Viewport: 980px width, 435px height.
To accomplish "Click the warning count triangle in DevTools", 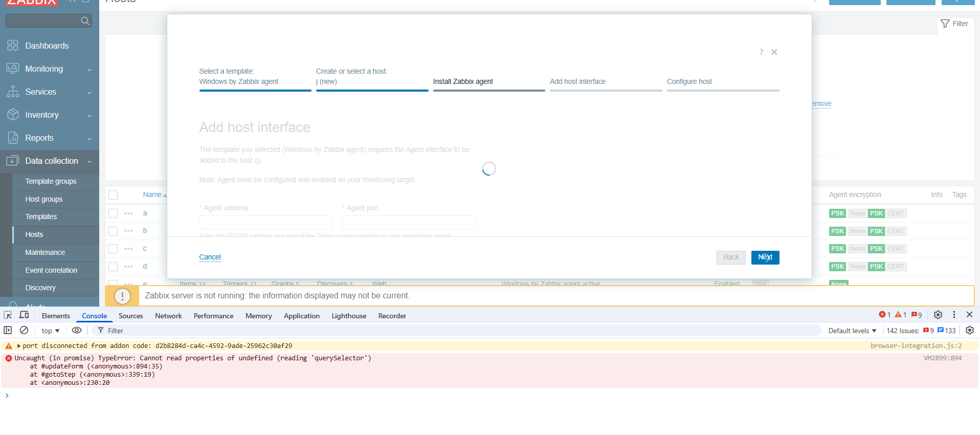I will [x=901, y=315].
